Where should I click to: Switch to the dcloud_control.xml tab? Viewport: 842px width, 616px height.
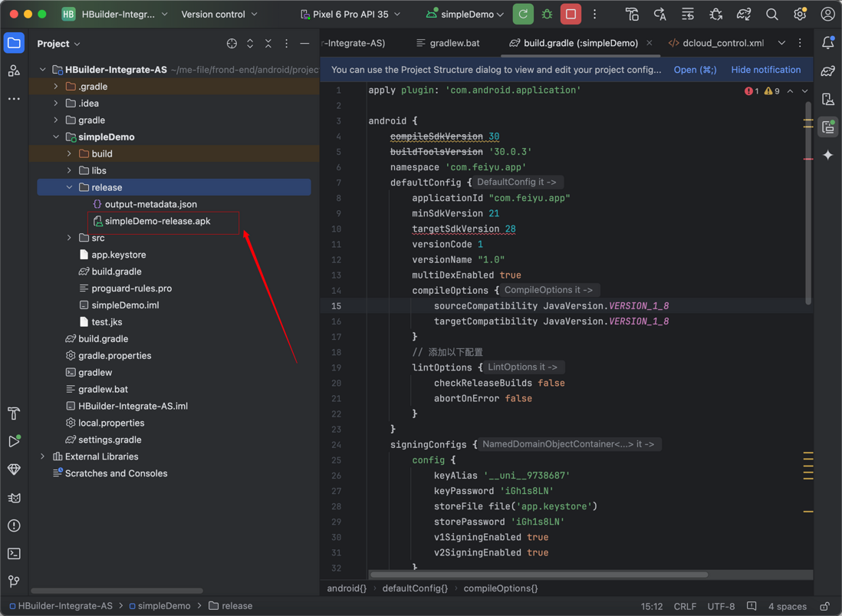tap(715, 43)
